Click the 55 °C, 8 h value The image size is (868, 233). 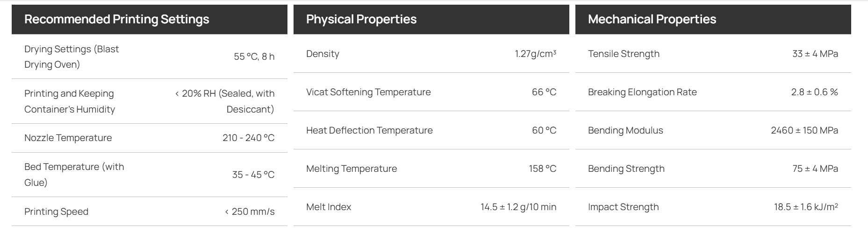tap(254, 56)
